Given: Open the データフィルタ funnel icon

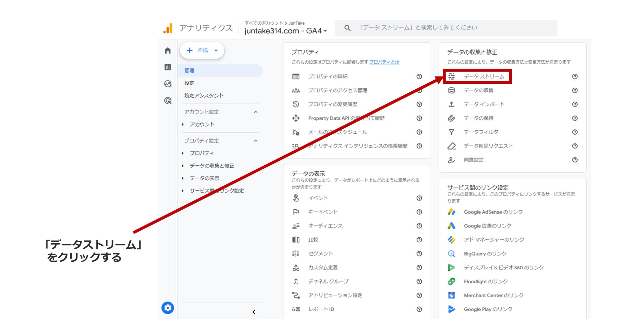Looking at the screenshot, I should [x=452, y=132].
